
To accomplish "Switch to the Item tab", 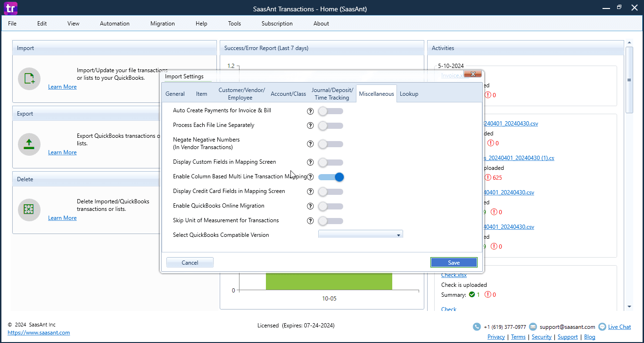I will click(202, 93).
